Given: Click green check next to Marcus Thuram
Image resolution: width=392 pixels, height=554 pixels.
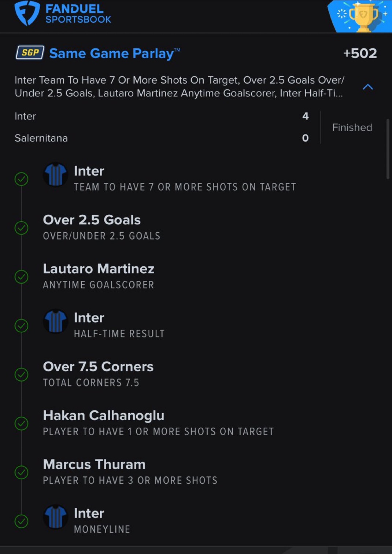Looking at the screenshot, I should click(x=21, y=472).
